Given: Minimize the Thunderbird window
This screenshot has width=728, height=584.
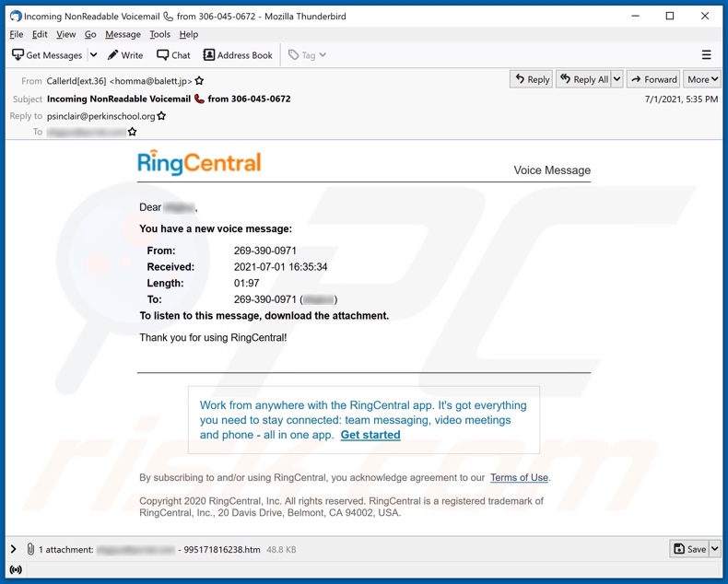Looking at the screenshot, I should point(636,17).
